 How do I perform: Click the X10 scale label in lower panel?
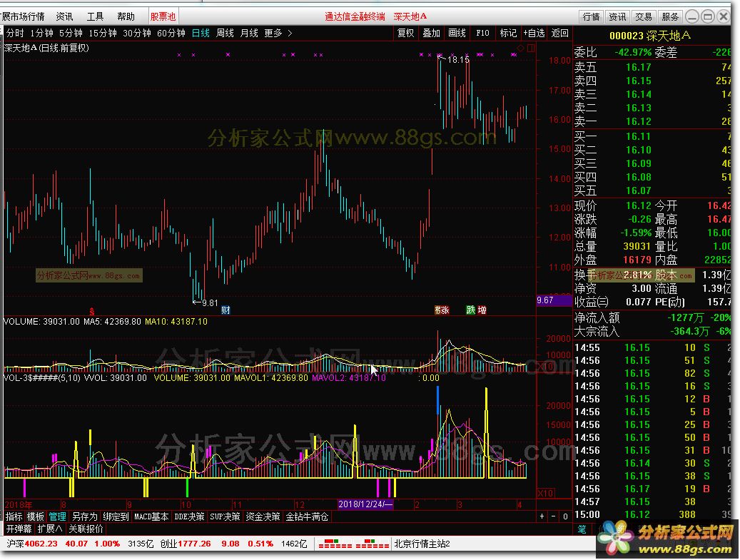click(x=545, y=493)
